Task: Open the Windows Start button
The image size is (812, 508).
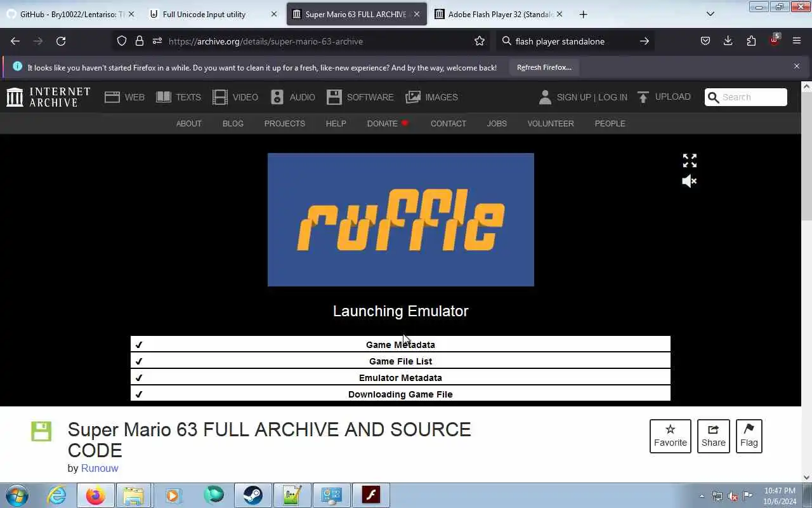Action: (16, 495)
